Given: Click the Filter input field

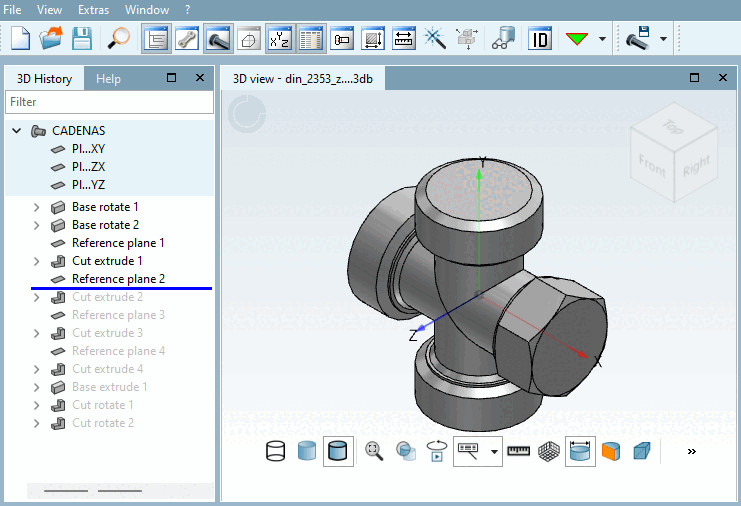Looking at the screenshot, I should click(x=109, y=102).
